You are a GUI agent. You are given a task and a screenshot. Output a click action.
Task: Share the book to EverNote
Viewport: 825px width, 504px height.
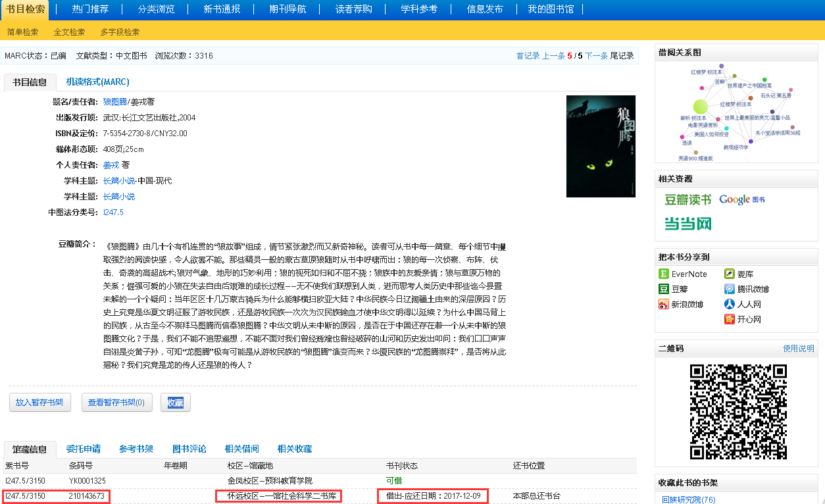(683, 274)
